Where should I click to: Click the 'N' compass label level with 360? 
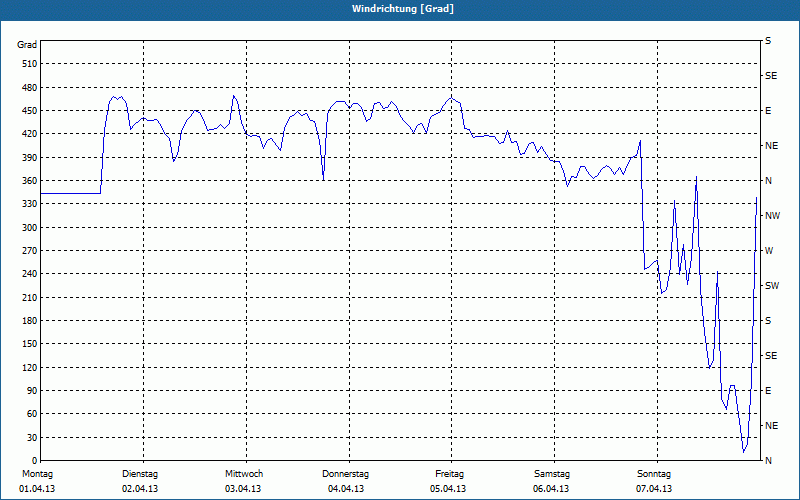(x=769, y=181)
